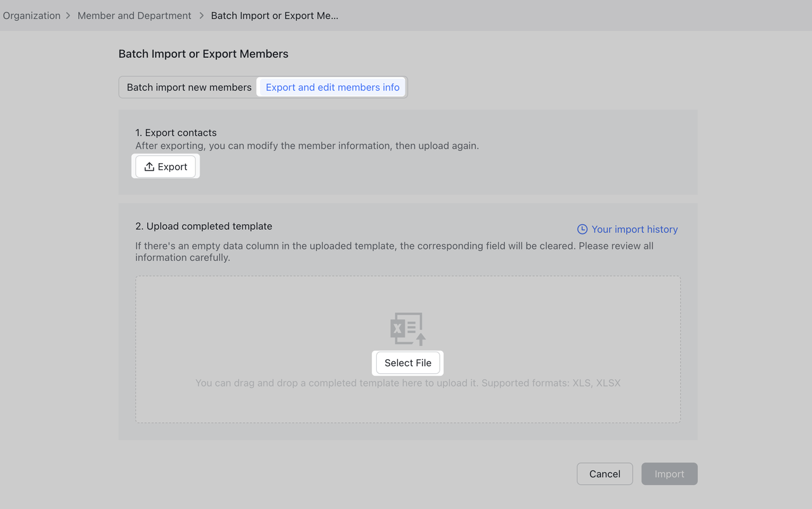Click the clock icon beside Your import history
The height and width of the screenshot is (509, 812).
[582, 229]
